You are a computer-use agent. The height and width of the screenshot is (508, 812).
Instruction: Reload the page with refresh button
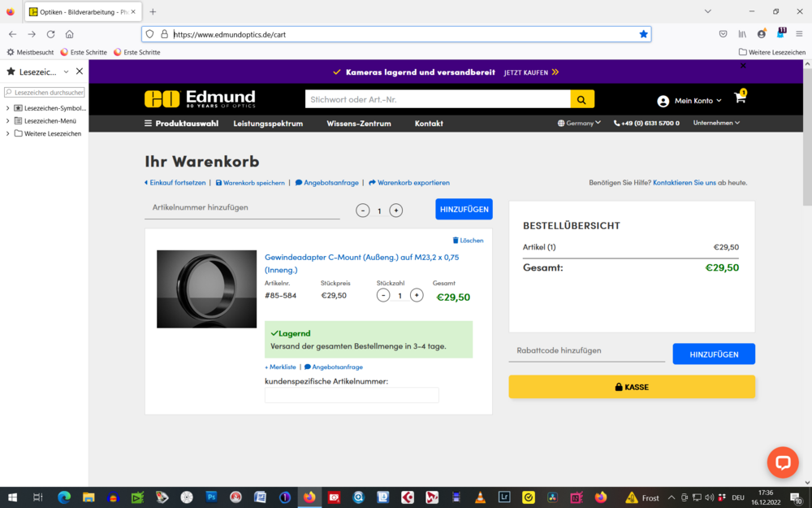[x=50, y=34]
